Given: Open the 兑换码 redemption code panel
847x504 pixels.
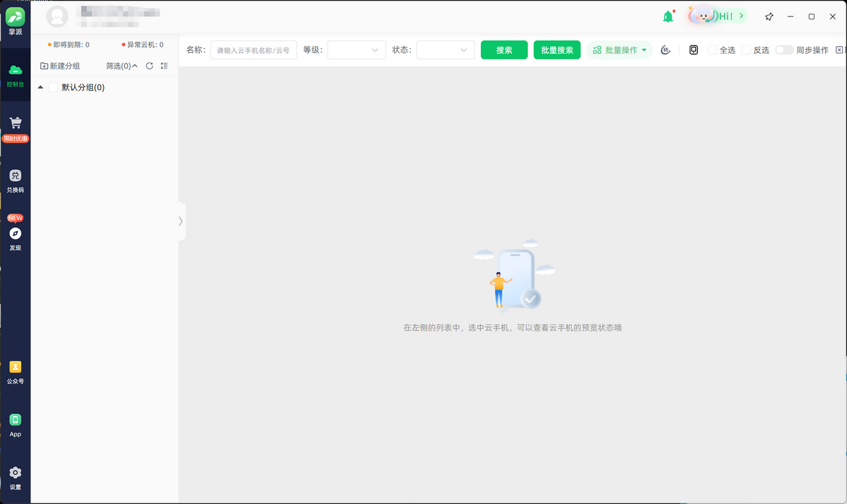Looking at the screenshot, I should [x=15, y=175].
